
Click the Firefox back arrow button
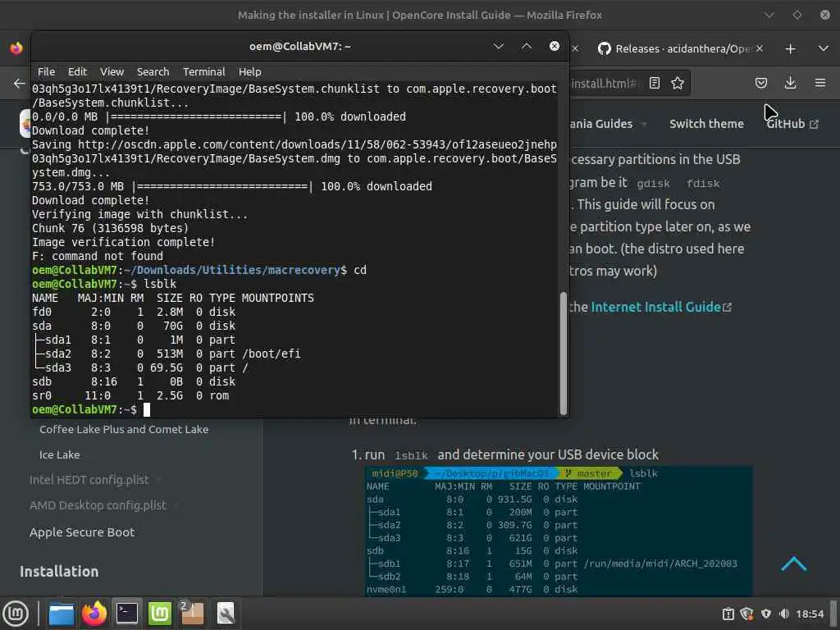[x=20, y=83]
